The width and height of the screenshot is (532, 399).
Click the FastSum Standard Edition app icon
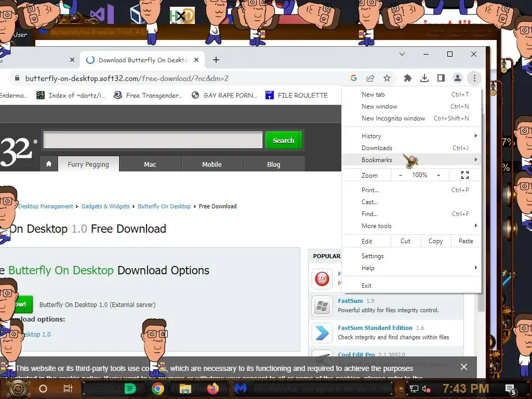point(322,333)
